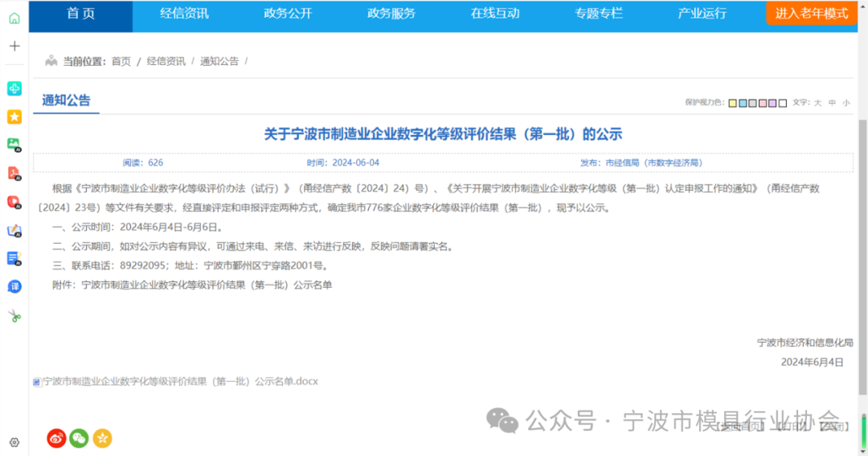Open the blue translate bubble icon
Screen dimensions: 868x456
(x=14, y=286)
